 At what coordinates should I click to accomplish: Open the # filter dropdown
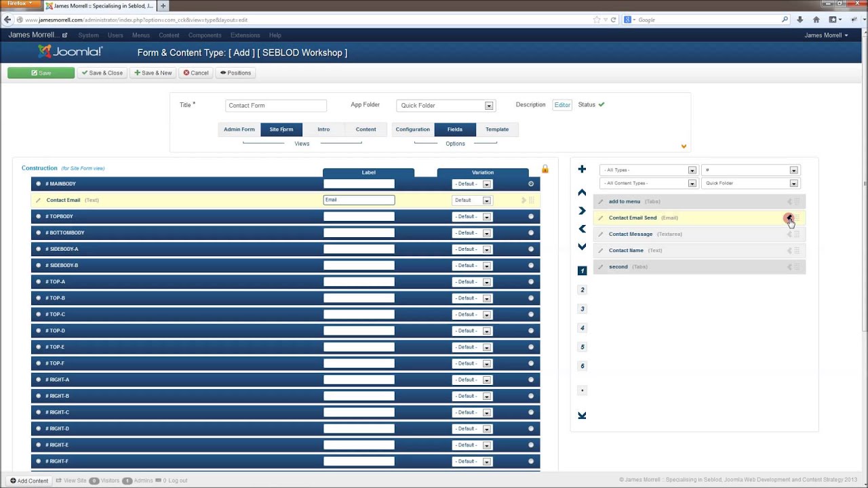pyautogui.click(x=750, y=170)
